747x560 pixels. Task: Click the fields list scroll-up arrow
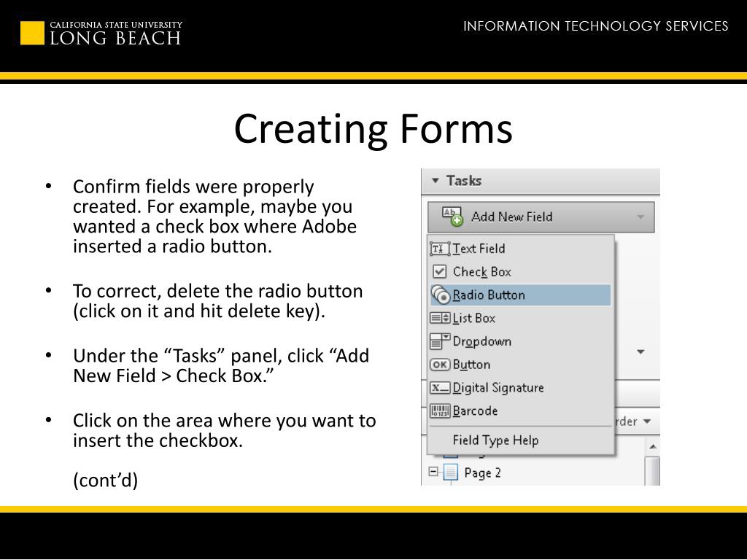coord(653,447)
